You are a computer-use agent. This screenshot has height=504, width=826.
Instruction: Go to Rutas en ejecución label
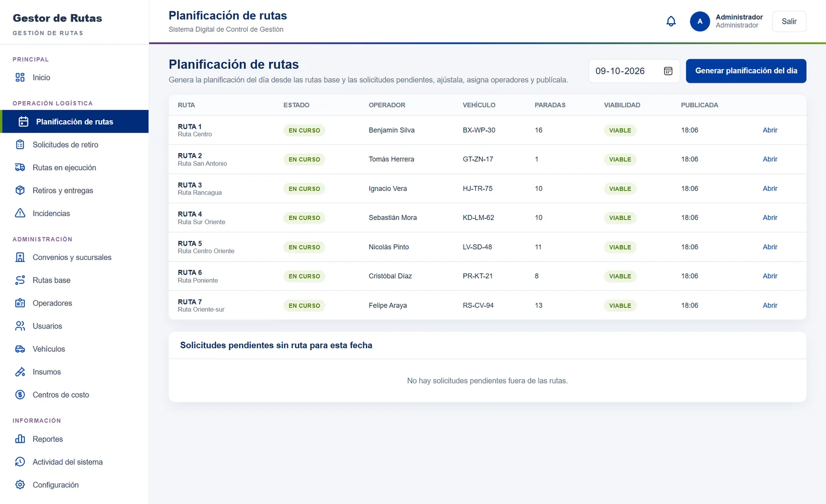[x=64, y=168]
